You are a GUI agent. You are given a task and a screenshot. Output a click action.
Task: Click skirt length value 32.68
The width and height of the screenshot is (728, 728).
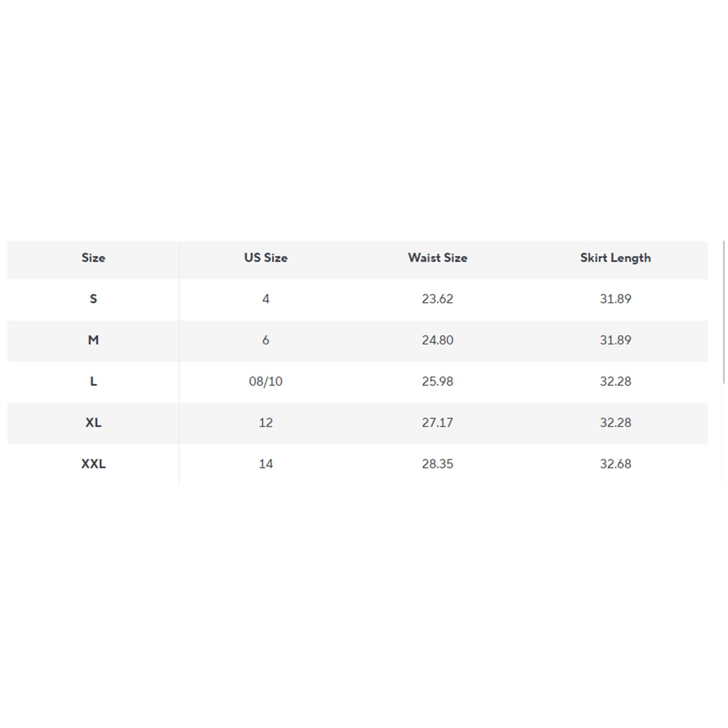point(615,464)
